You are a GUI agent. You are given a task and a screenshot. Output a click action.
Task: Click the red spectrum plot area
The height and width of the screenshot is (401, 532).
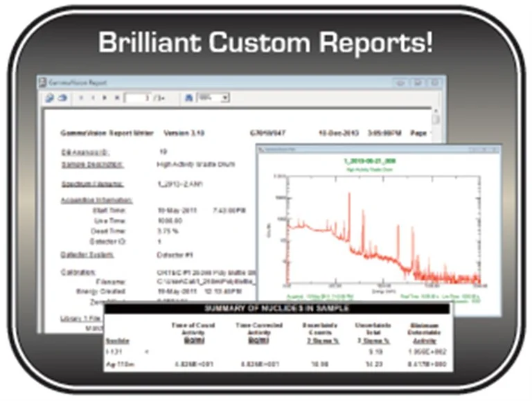click(383, 231)
